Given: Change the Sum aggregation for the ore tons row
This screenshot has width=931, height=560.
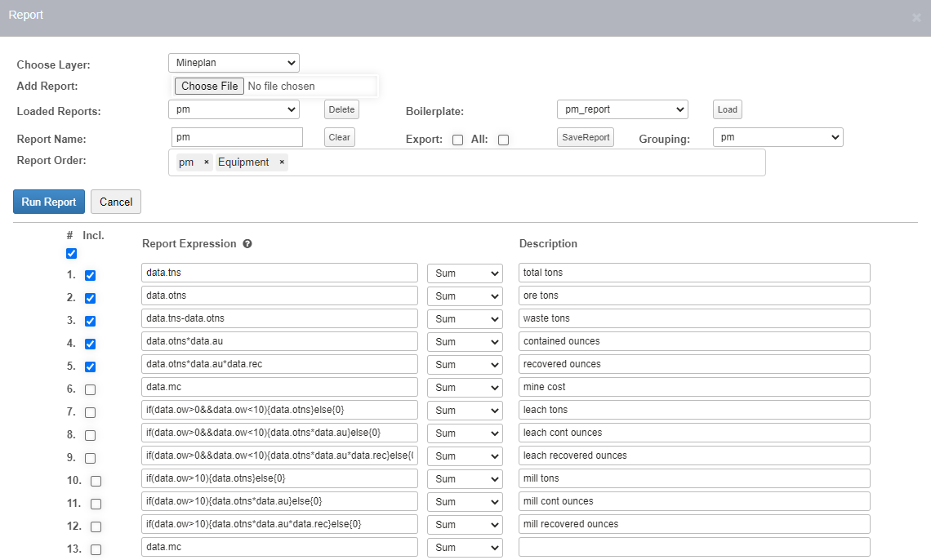Looking at the screenshot, I should click(464, 296).
